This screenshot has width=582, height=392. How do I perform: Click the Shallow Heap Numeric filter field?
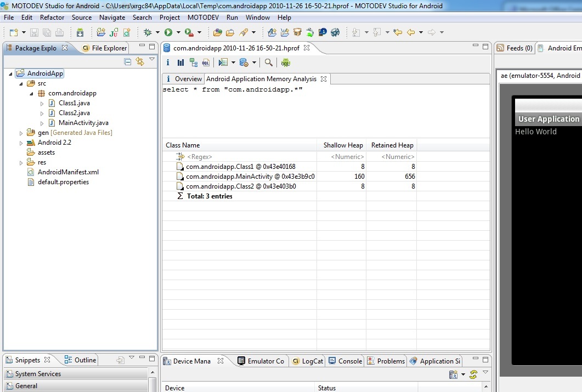(x=342, y=157)
